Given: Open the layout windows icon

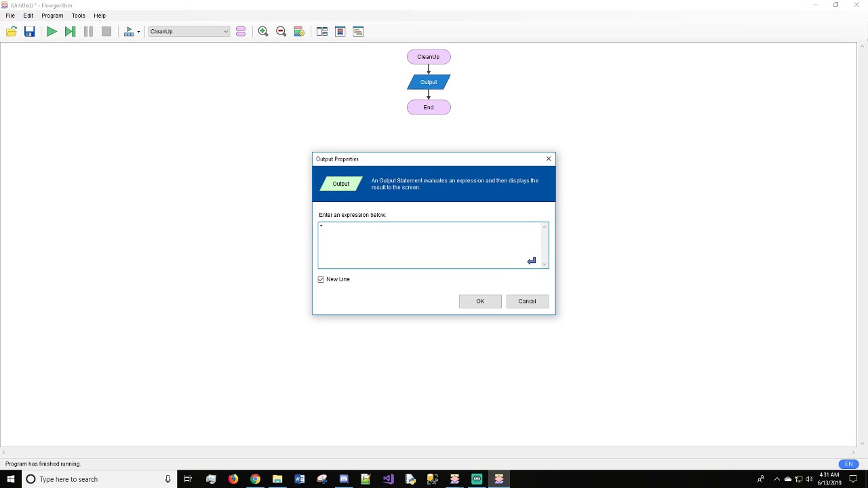Looking at the screenshot, I should (322, 31).
